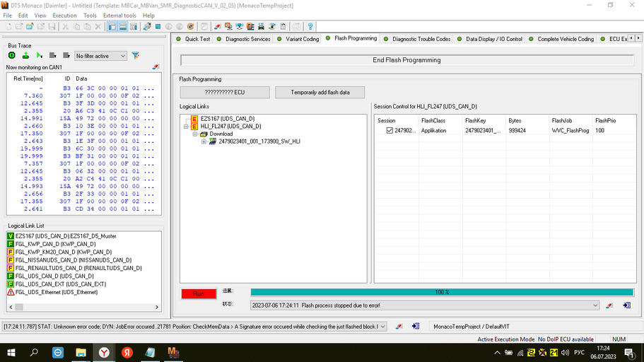Screen dimensions: 644x362
Task: Open the File menu
Action: pos(7,16)
